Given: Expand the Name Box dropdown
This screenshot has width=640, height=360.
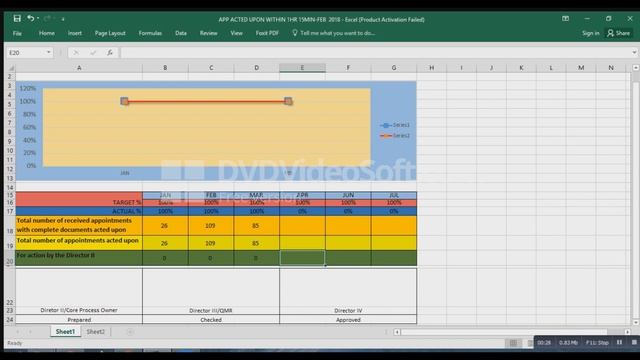Looking at the screenshot, I should [x=49, y=52].
